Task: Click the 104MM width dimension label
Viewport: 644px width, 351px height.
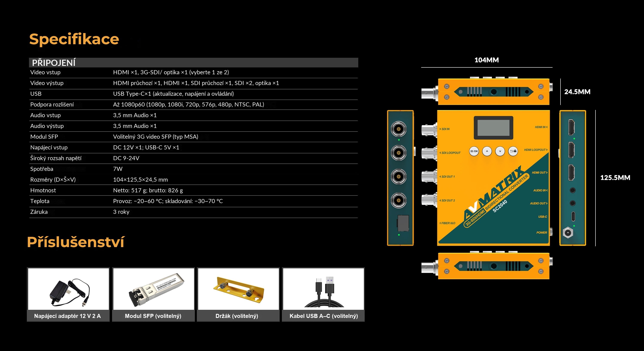Action: 486,60
